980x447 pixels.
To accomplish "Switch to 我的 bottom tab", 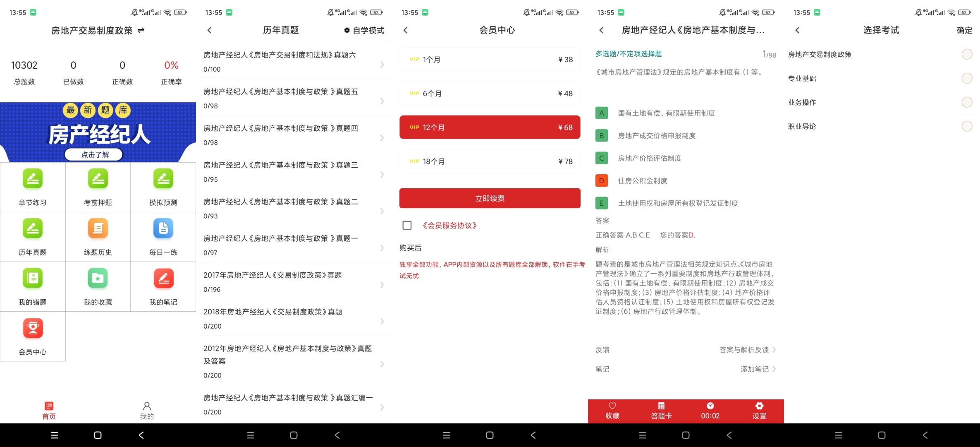I will click(x=147, y=411).
